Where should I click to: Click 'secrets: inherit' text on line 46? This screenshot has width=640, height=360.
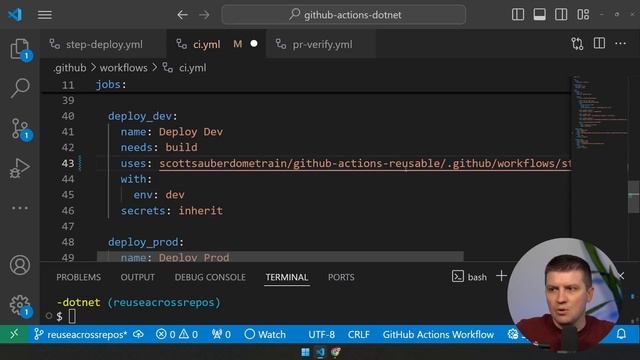click(x=172, y=211)
